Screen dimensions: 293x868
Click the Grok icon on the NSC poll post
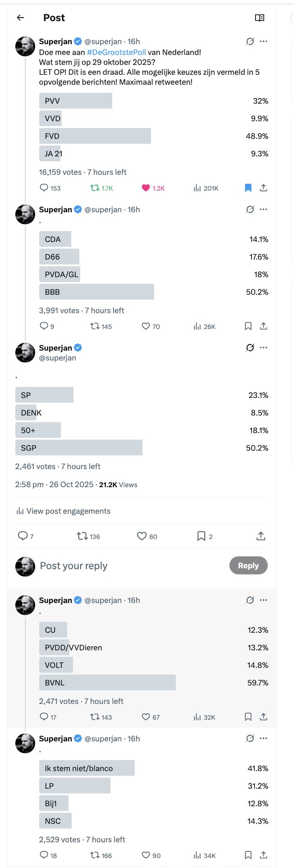coord(250,738)
